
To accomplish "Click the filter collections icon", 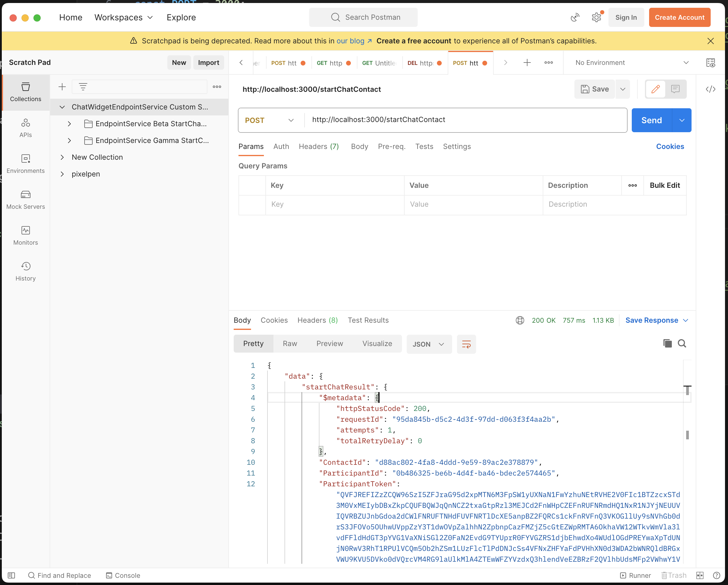I will point(83,87).
